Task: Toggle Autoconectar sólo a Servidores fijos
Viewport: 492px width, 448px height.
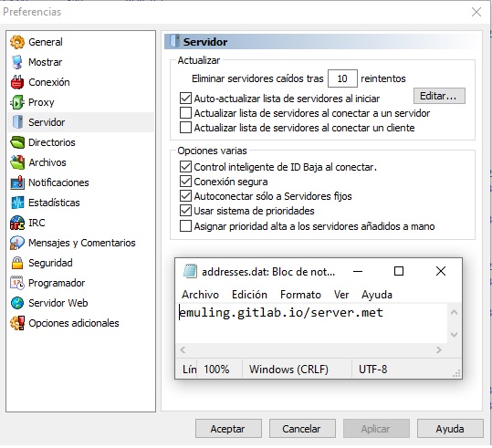Action: (185, 196)
